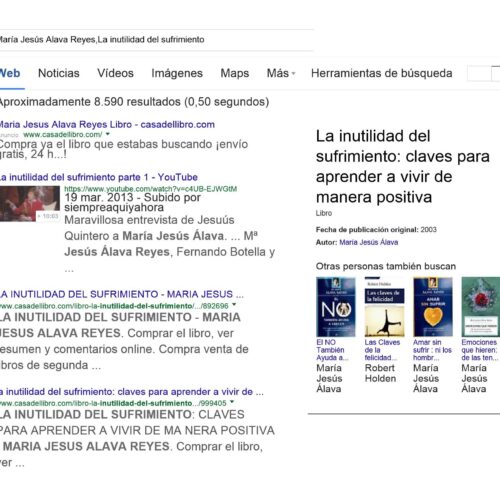This screenshot has height=500, width=500.
Task: Click Amar sin sufrir book cover
Action: (x=433, y=307)
